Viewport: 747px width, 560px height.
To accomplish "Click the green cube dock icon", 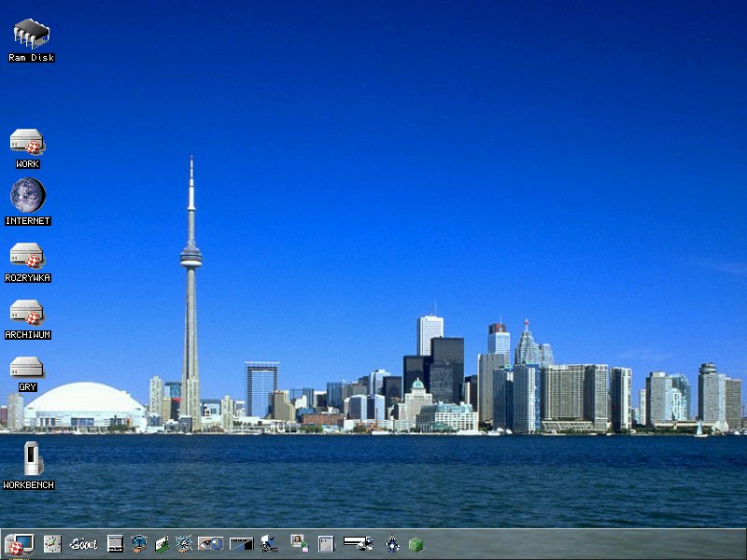I will click(x=416, y=544).
